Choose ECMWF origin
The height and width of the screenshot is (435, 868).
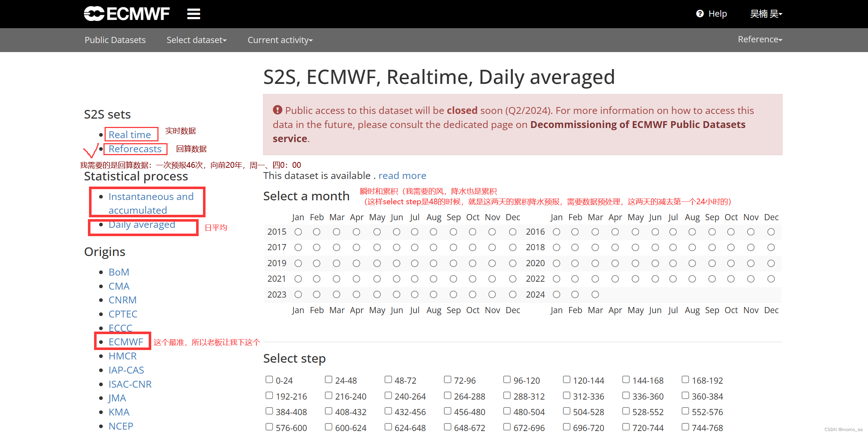126,342
